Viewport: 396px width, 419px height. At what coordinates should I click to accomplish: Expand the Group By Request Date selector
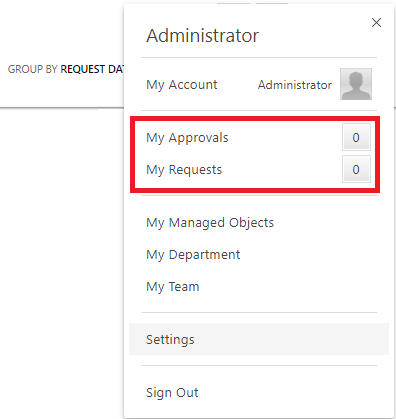92,69
